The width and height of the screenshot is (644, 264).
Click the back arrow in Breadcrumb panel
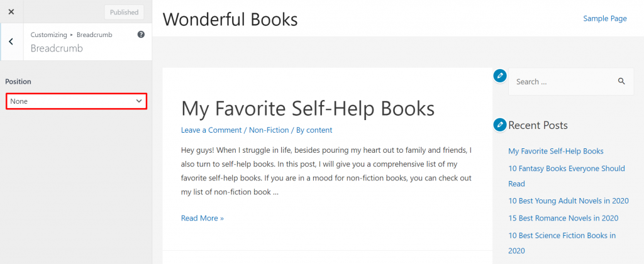pyautogui.click(x=11, y=41)
